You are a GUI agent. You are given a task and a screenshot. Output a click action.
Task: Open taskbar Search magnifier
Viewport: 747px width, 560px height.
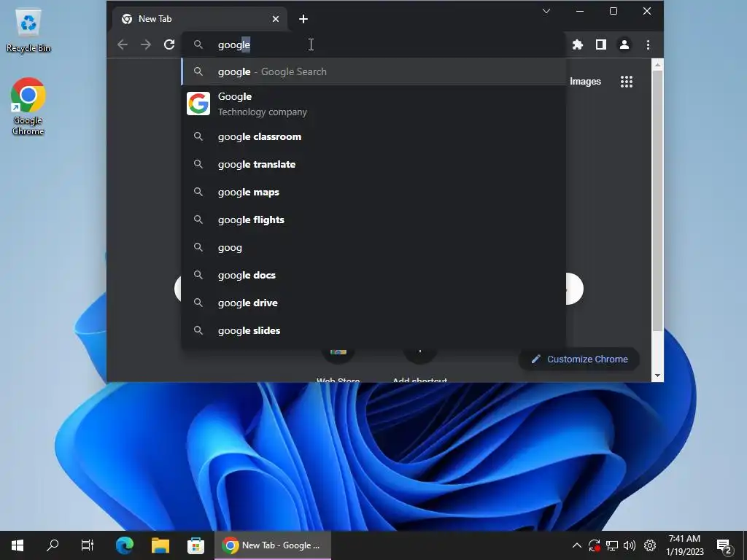(53, 545)
